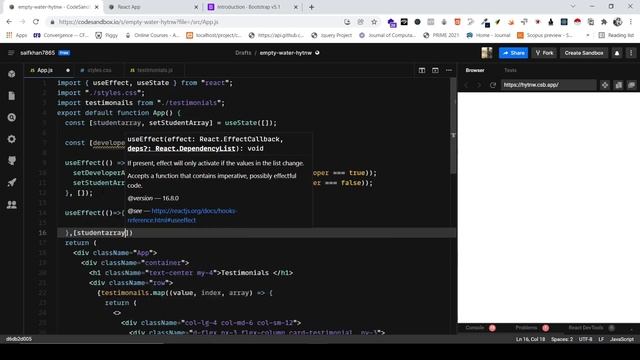Click sandbox name empty-water-hytnw
Viewport: 640px width, 360px height.
(x=286, y=53)
